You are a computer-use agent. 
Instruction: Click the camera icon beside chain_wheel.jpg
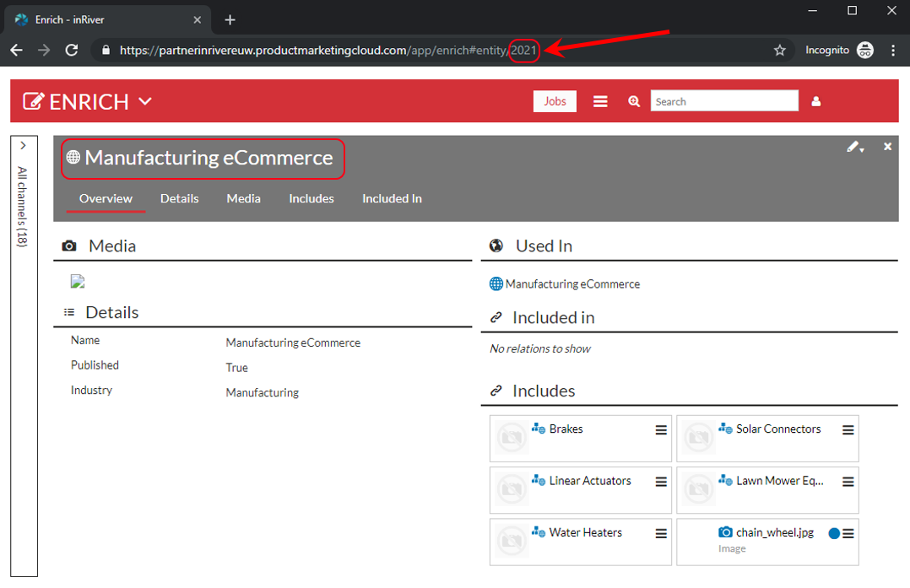pos(725,531)
